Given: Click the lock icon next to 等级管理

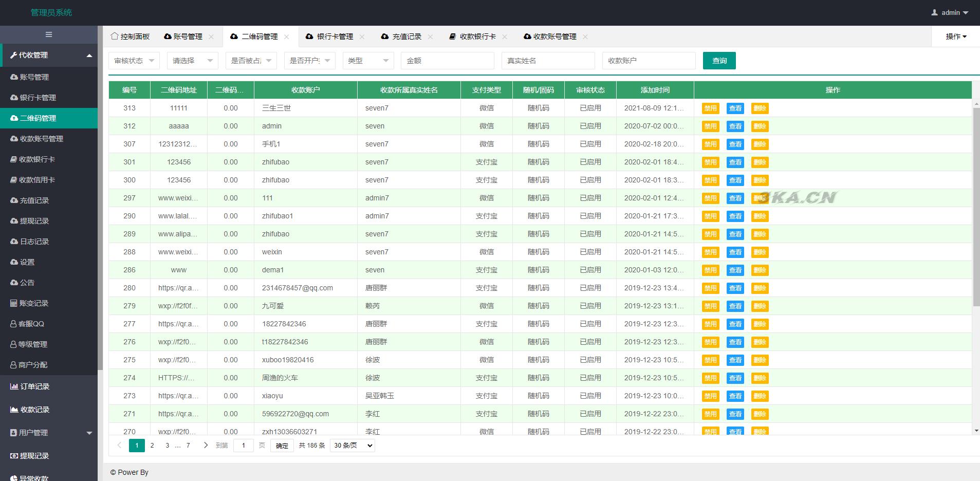Looking at the screenshot, I should [14, 344].
